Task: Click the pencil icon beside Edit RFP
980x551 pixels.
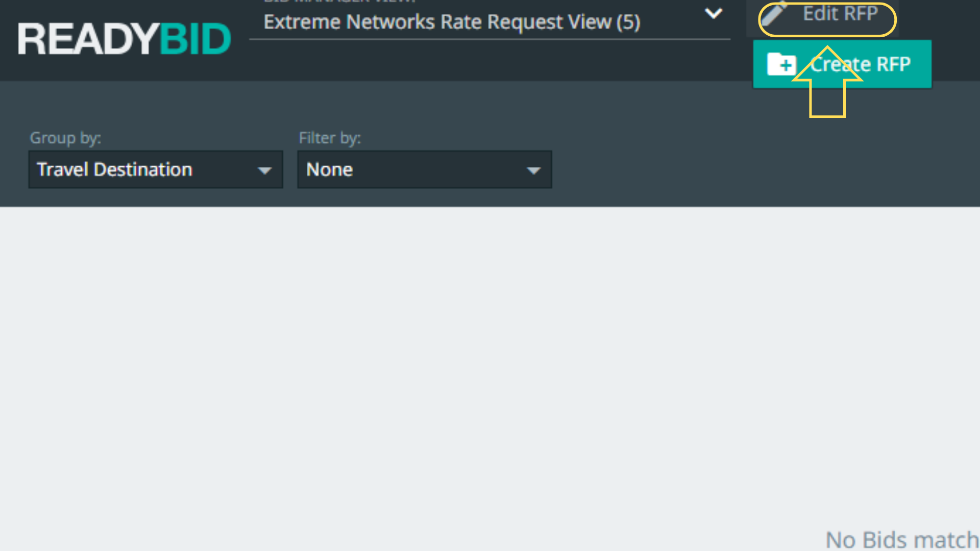Action: coord(774,13)
